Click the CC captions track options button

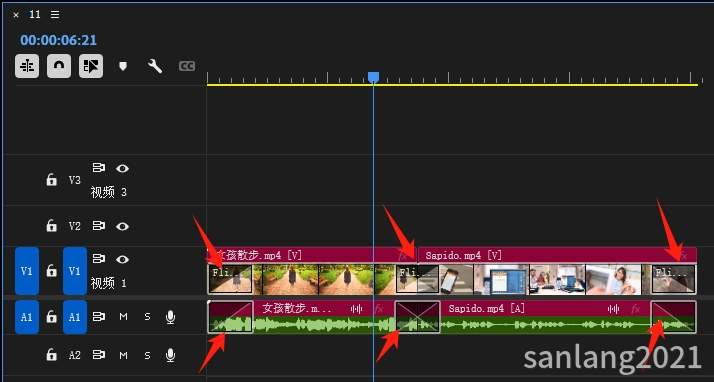[x=187, y=66]
